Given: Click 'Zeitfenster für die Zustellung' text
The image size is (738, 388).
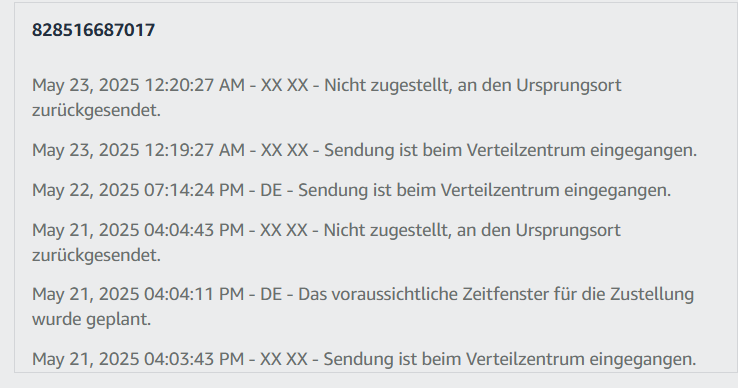Looking at the screenshot, I should [x=578, y=294].
